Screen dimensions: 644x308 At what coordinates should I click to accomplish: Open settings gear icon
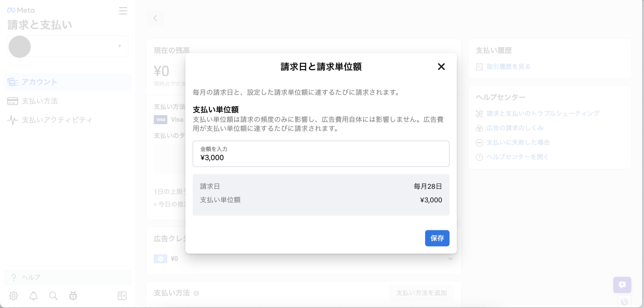click(14, 296)
